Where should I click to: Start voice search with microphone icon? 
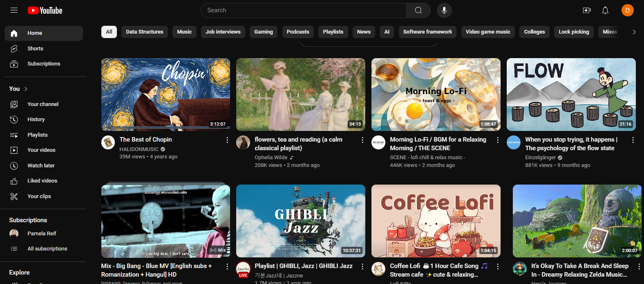pos(444,10)
